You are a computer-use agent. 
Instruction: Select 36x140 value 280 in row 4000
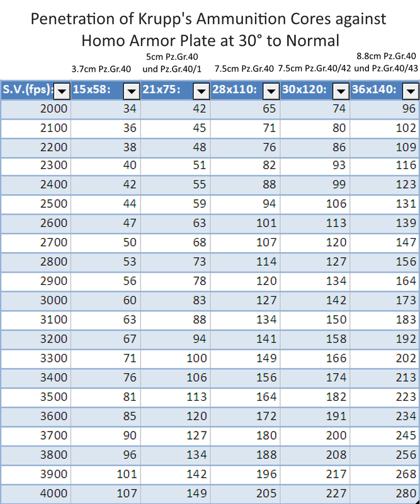(385, 494)
